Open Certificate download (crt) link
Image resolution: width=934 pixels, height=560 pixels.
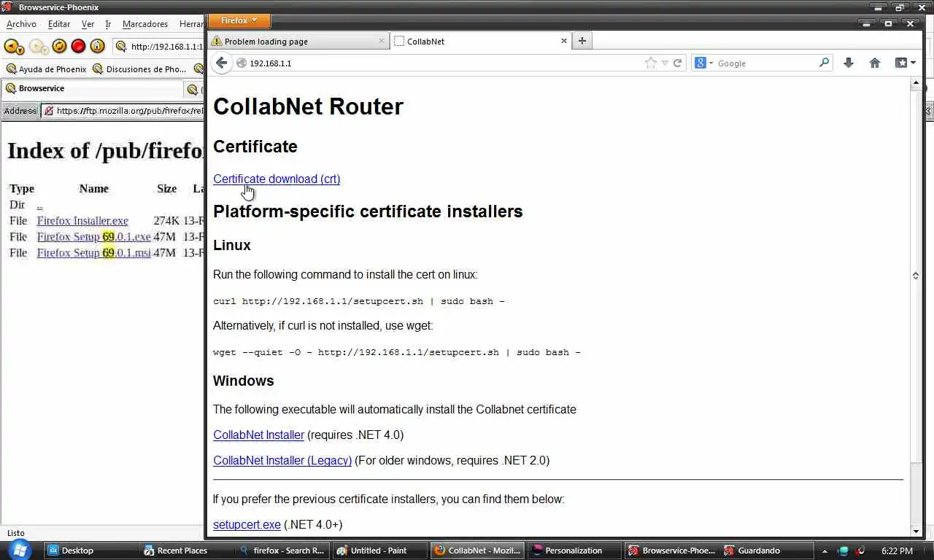[x=277, y=179]
